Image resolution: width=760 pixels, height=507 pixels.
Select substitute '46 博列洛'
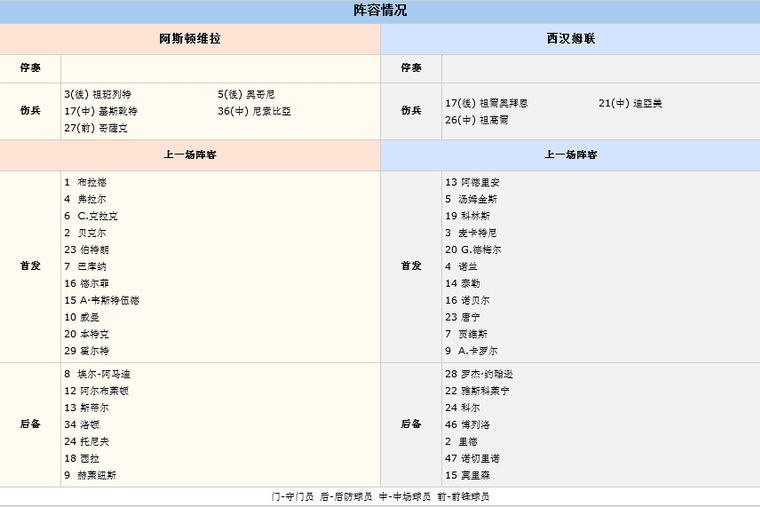468,425
